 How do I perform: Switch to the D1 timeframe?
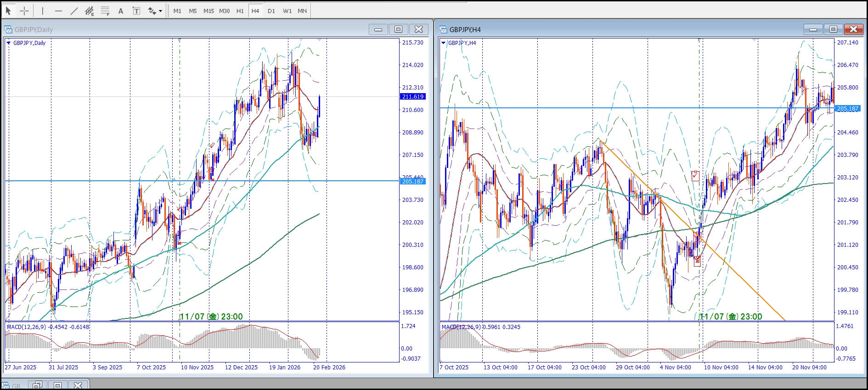click(271, 11)
